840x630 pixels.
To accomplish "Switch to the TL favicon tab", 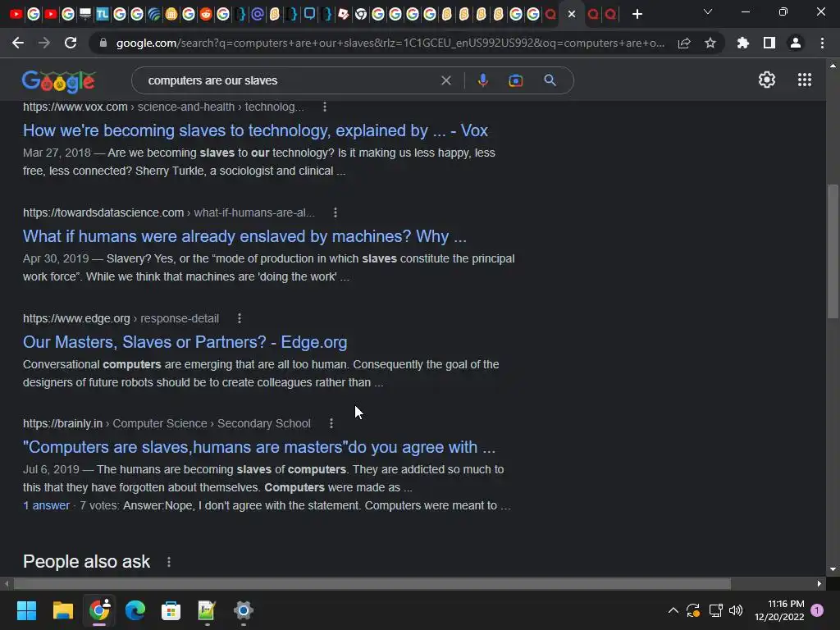I will [x=103, y=15].
